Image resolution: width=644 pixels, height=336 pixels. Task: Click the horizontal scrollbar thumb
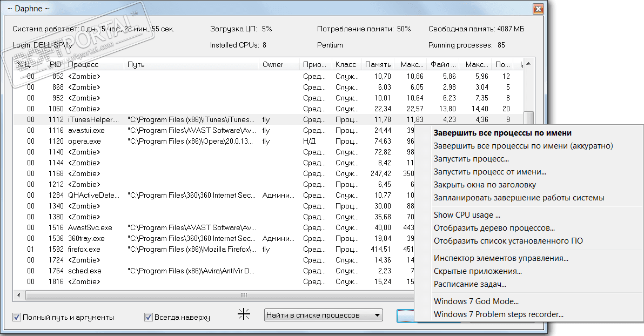(244, 295)
